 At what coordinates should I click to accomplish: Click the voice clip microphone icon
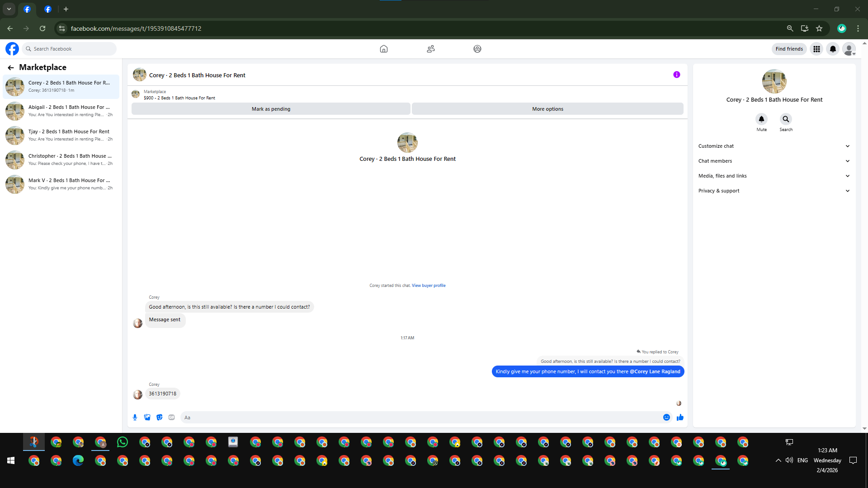tap(135, 418)
